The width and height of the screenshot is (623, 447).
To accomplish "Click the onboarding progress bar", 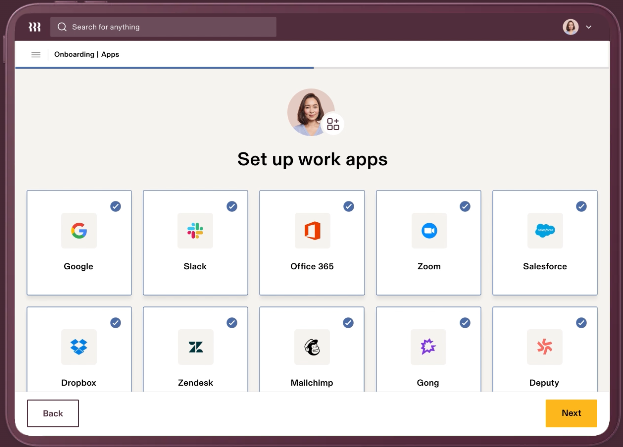I will click(x=312, y=68).
